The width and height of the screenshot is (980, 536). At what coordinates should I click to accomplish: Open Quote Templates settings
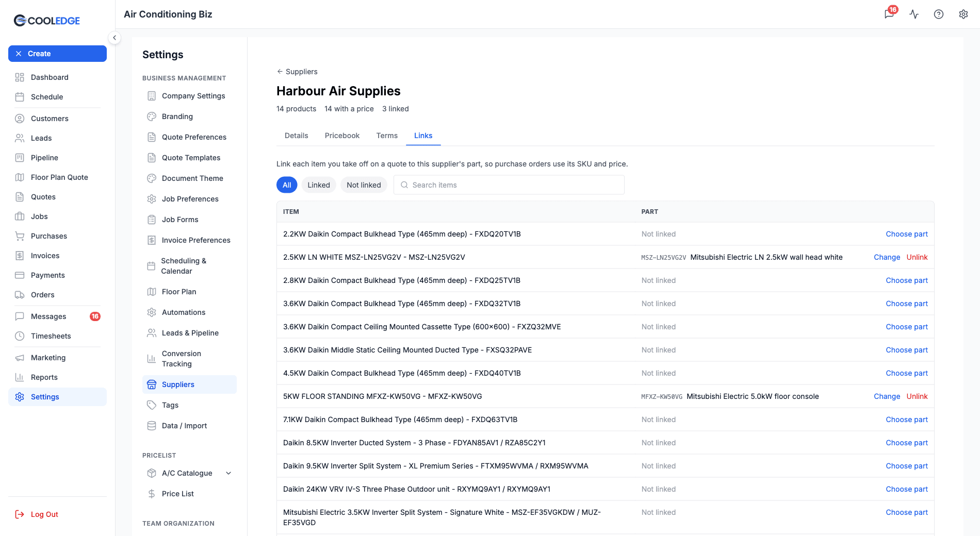(189, 158)
